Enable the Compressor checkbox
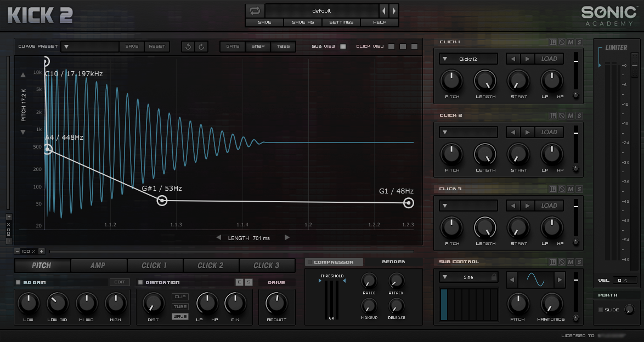The width and height of the screenshot is (644, 342). pyautogui.click(x=310, y=262)
